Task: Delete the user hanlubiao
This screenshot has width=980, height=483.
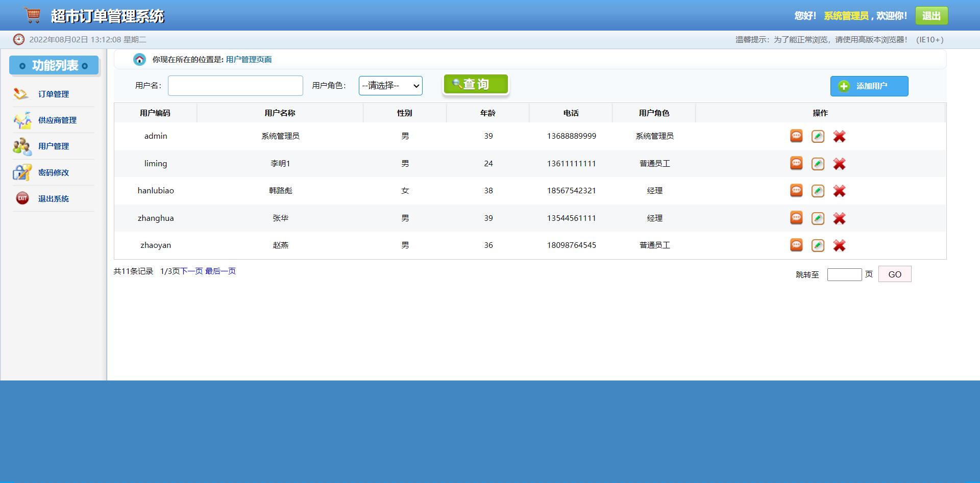Action: tap(839, 191)
